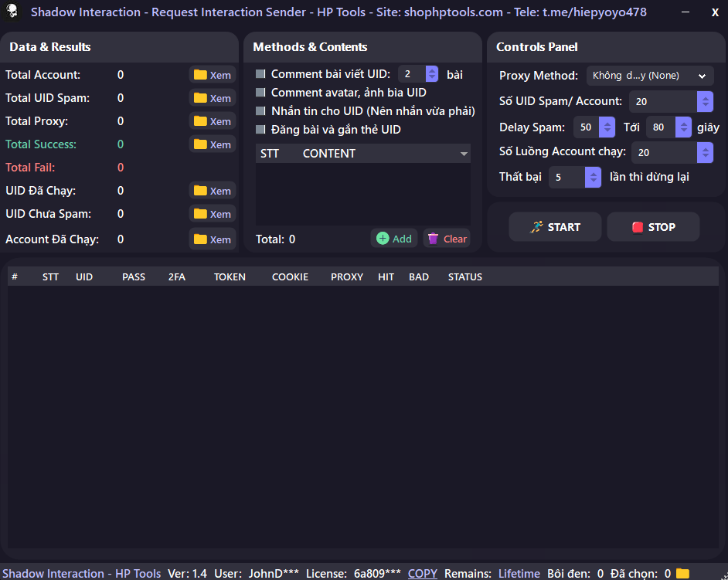Click the STATUS column header
The width and height of the screenshot is (728, 580).
pos(465,277)
